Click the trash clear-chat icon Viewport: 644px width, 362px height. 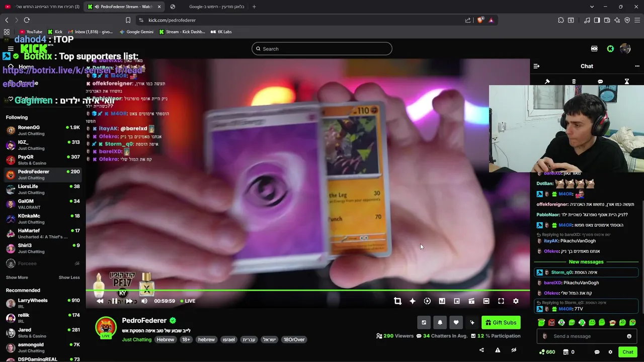pos(574,81)
